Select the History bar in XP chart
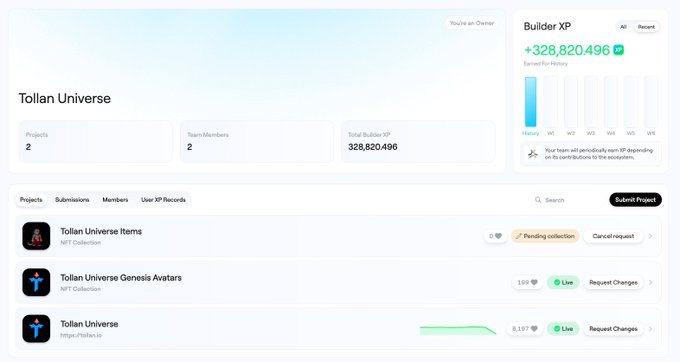This screenshot has height=362, width=680. click(530, 102)
